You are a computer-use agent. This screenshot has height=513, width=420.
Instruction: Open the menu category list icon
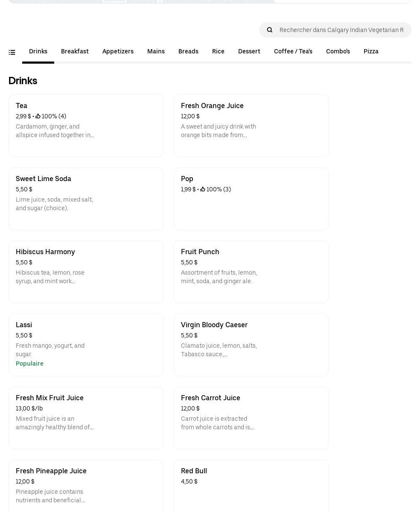click(12, 53)
